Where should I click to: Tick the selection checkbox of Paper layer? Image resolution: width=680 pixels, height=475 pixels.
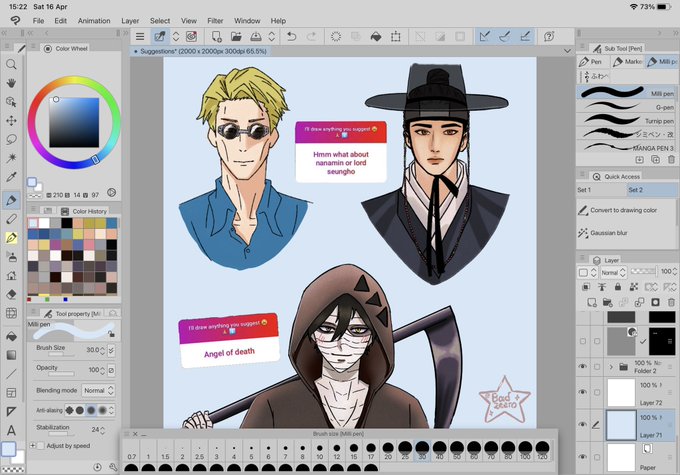[x=597, y=457]
